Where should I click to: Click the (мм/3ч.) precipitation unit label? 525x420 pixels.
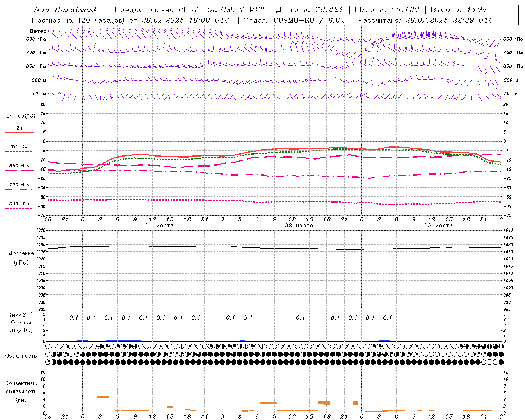click(21, 315)
